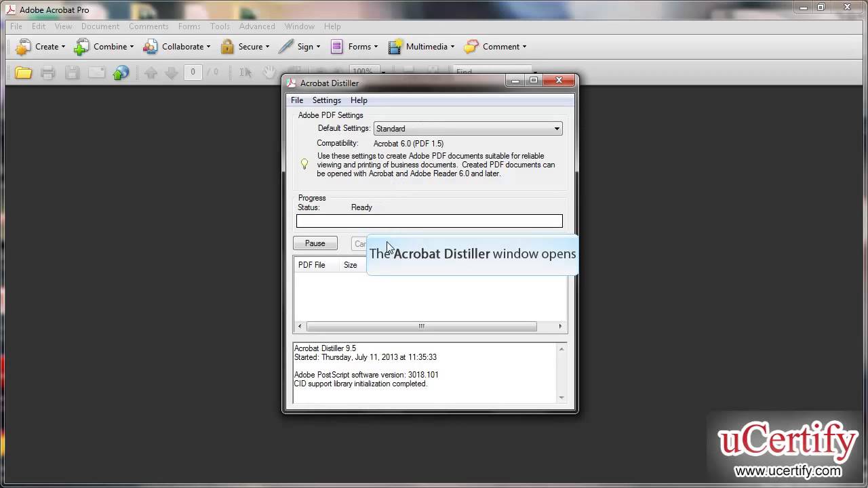The image size is (868, 488).
Task: Open Acrobat Pro View menu
Action: [x=63, y=26]
